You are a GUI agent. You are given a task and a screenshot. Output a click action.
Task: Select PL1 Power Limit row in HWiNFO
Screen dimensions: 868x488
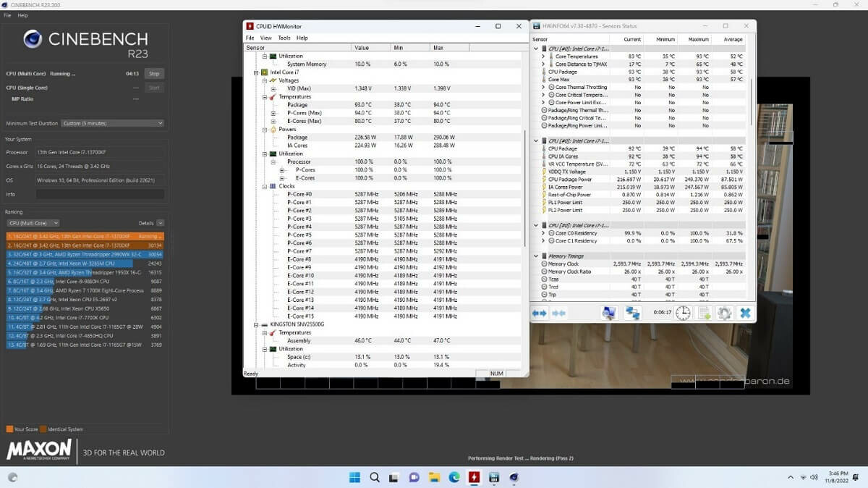coord(640,202)
